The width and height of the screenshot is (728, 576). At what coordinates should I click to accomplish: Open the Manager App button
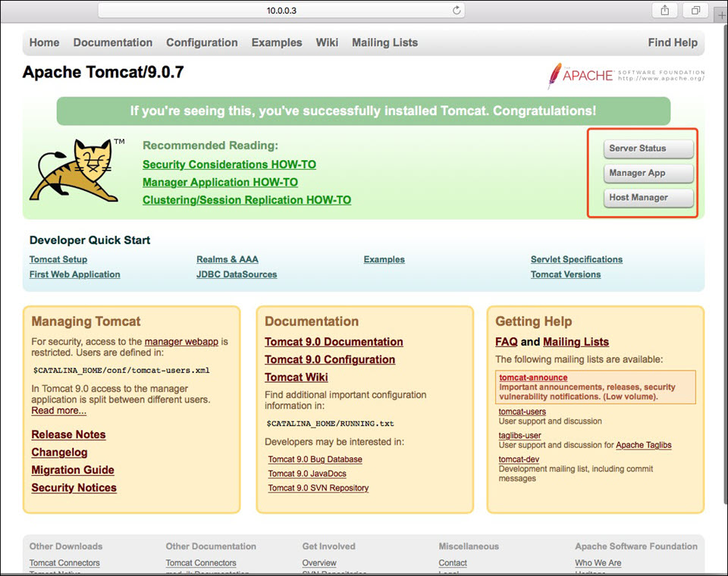pos(648,173)
